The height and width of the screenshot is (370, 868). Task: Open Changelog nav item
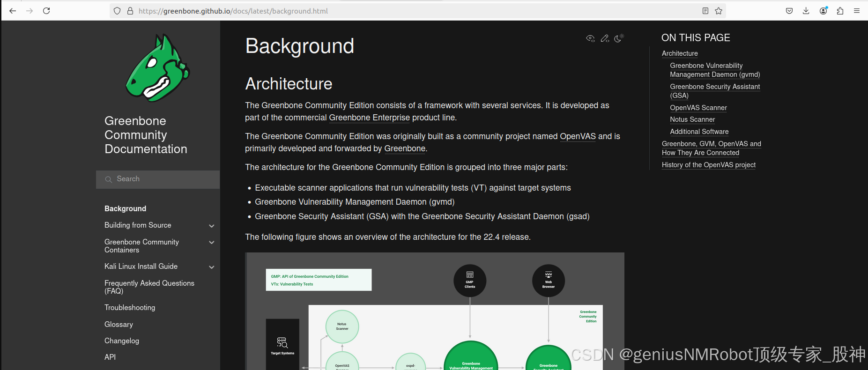tap(122, 341)
